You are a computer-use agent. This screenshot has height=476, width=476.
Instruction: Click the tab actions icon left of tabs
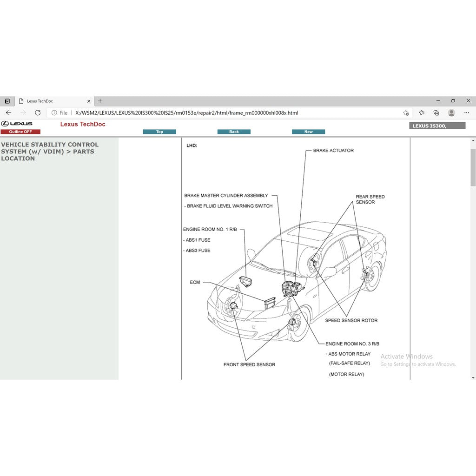click(7, 101)
